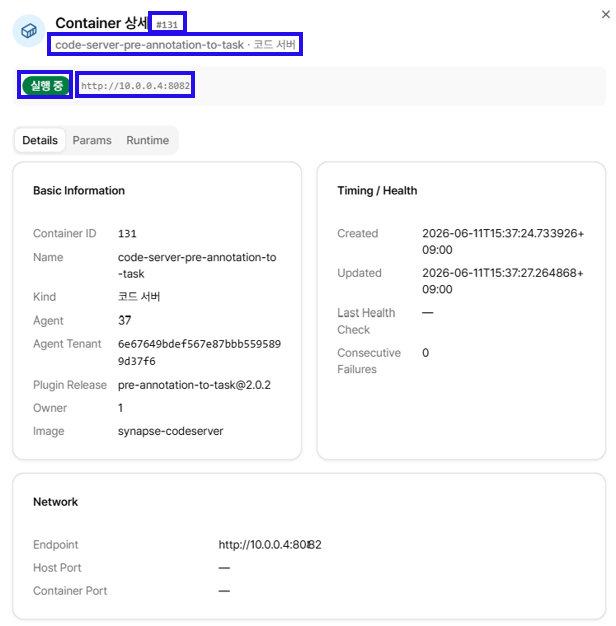Screen dimensions: 616x626
Task: Switch to the Details tab
Action: click(40, 140)
